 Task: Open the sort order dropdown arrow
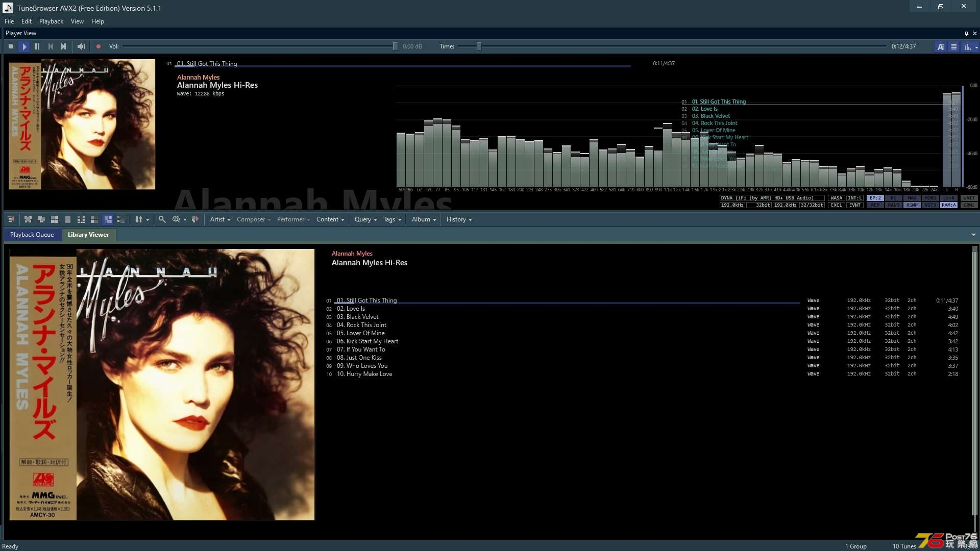(x=148, y=220)
